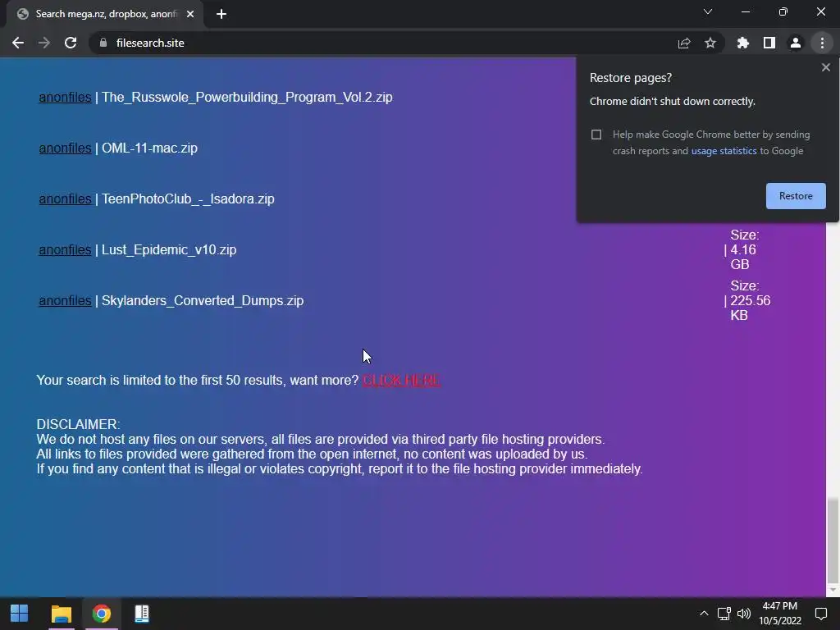
Task: Enable sending crash reports checkbox
Action: coord(596,135)
